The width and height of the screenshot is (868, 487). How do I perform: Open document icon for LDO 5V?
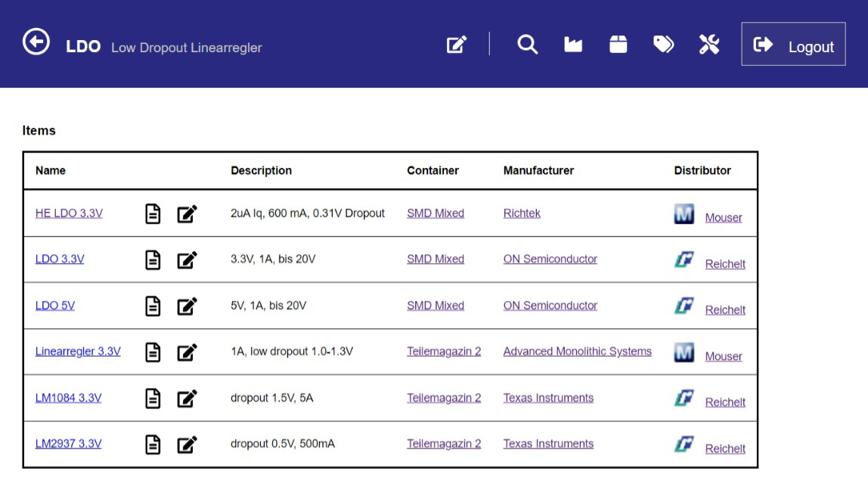153,306
